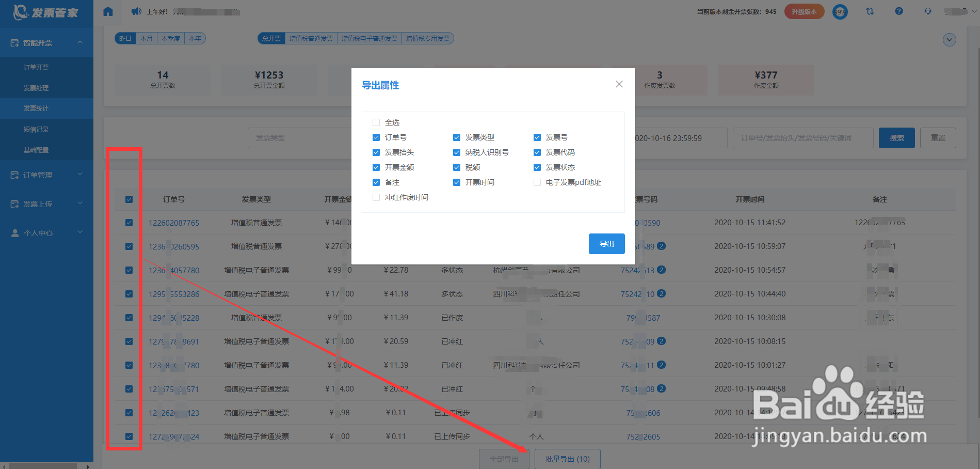Screen dimensions: 980x469
Task: Click the 导出 button in the dialog
Action: (x=606, y=243)
